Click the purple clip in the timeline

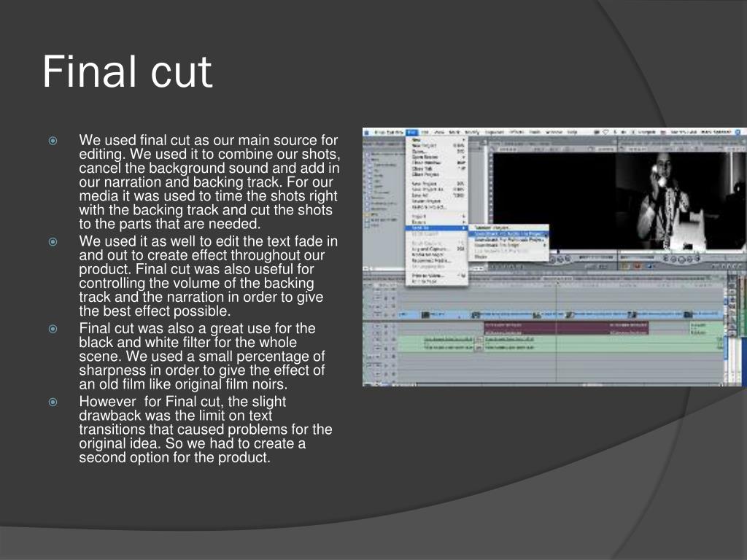(x=566, y=327)
